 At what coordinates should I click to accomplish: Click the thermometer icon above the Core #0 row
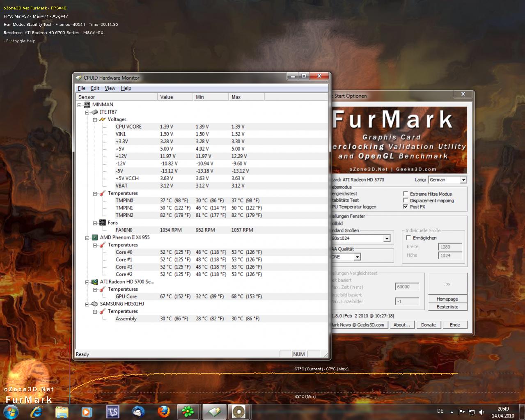pyautogui.click(x=103, y=245)
